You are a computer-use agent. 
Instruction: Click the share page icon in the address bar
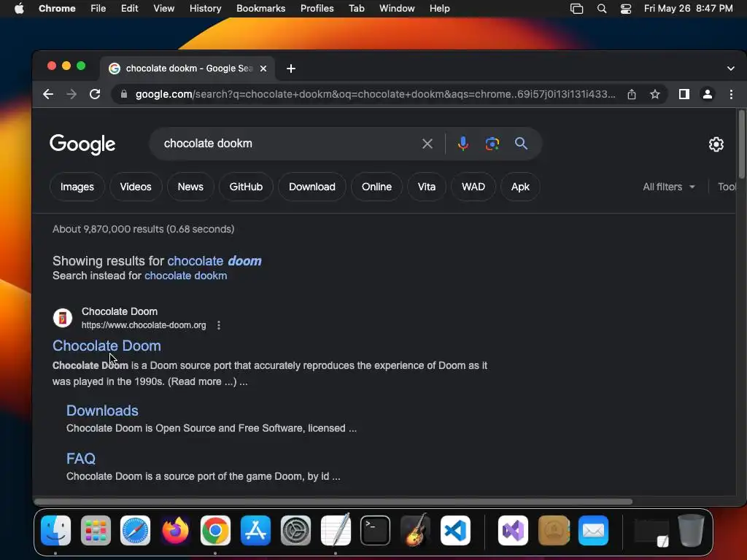[632, 94]
